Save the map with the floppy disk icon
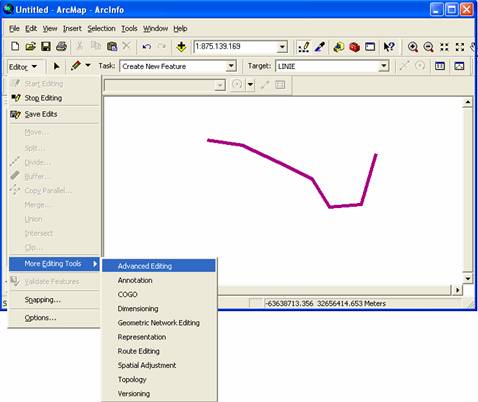The image size is (478, 402). [x=46, y=46]
